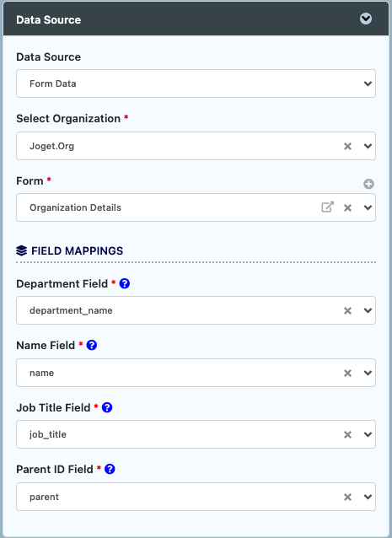Collapse the Data Source panel header chevron
This screenshot has width=392, height=538.
tap(366, 19)
